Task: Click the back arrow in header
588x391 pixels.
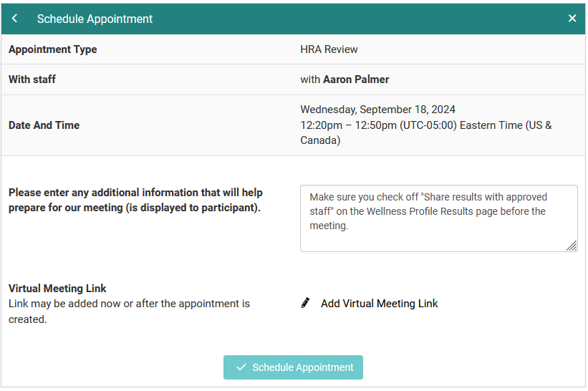Action: (15, 19)
